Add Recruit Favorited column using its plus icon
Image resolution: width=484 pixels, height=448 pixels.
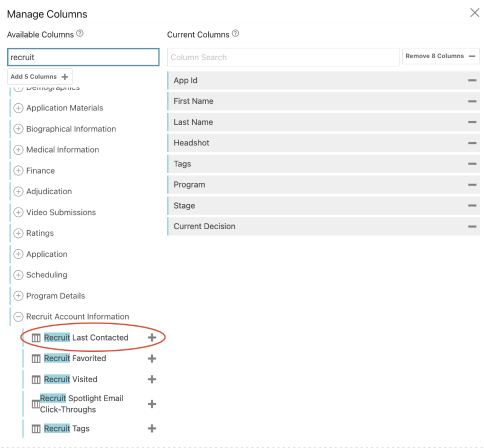151,358
